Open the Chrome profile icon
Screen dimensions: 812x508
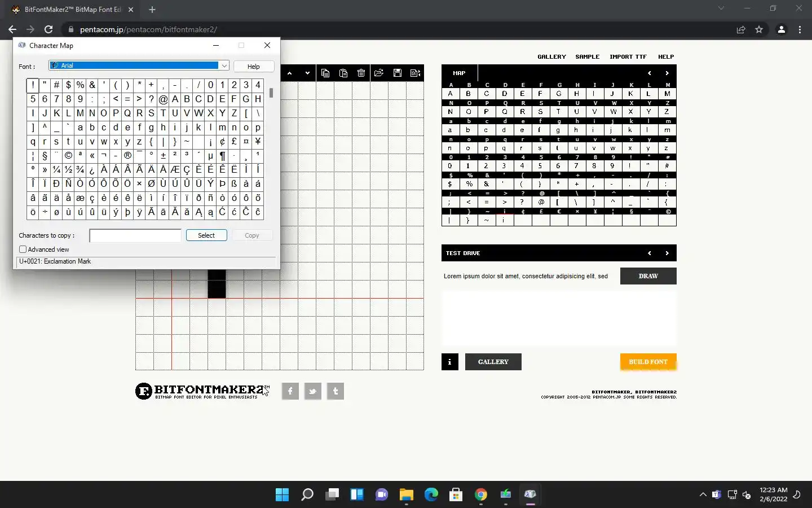pyautogui.click(x=782, y=29)
